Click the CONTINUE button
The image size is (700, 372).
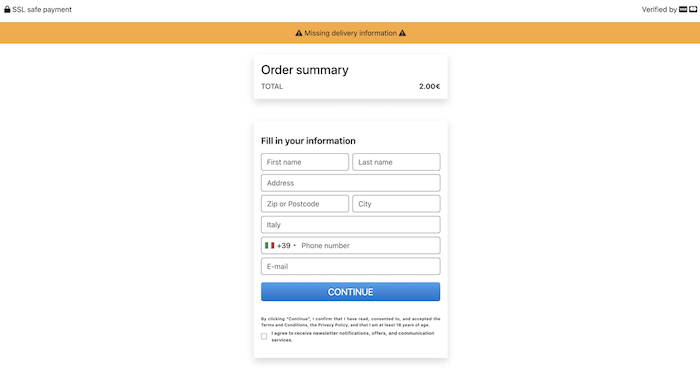coord(350,292)
